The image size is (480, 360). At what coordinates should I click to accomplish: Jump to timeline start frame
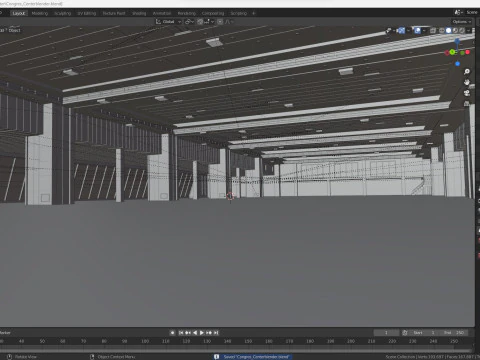tap(181, 333)
